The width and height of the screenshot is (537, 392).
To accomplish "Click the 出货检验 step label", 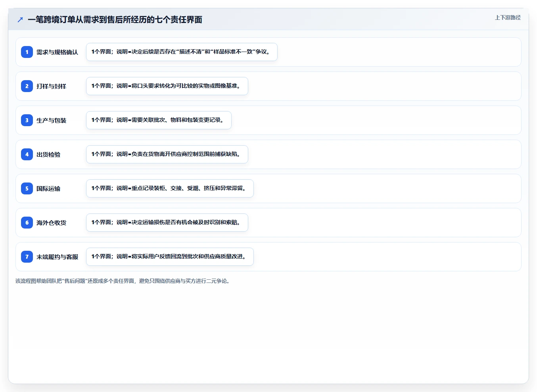I will pos(48,154).
